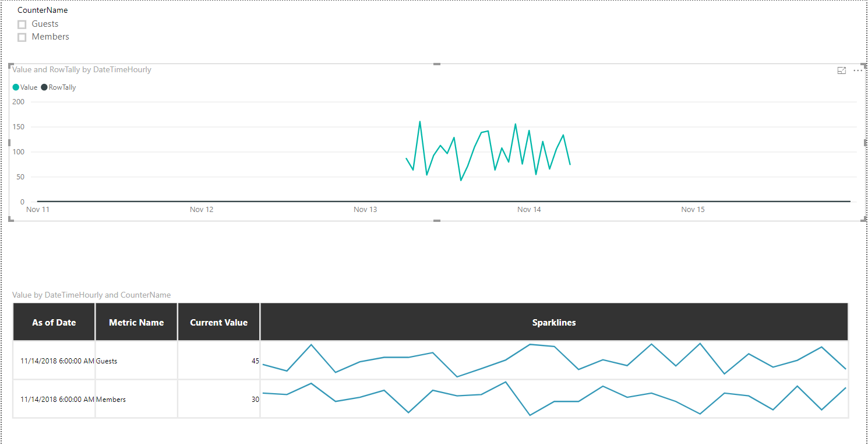Click the 50 y-axis label
Image resolution: width=868 pixels, height=445 pixels.
pos(20,177)
